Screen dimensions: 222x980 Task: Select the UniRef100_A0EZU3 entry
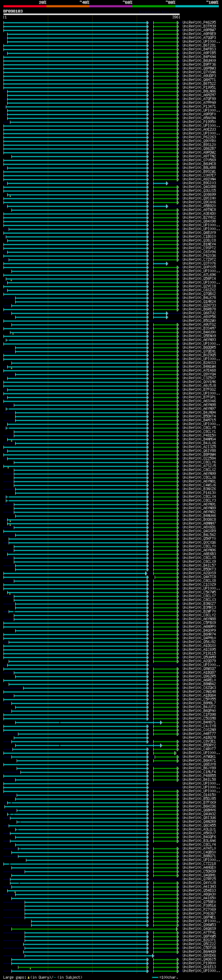[199, 129]
